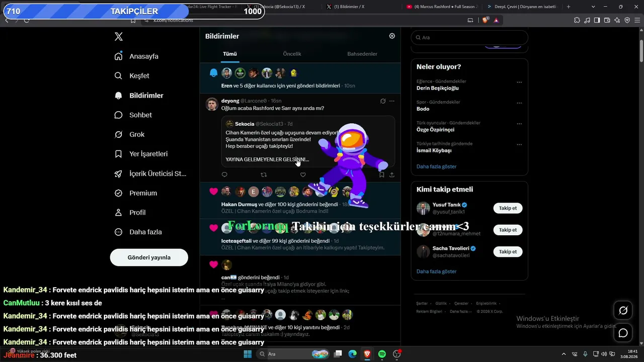Toggle the browser sidebar panel
This screenshot has height=362, width=644.
[x=597, y=20]
